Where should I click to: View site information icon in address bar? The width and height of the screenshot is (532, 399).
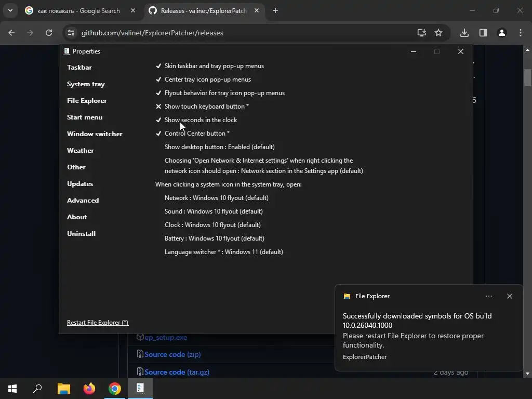pos(71,33)
